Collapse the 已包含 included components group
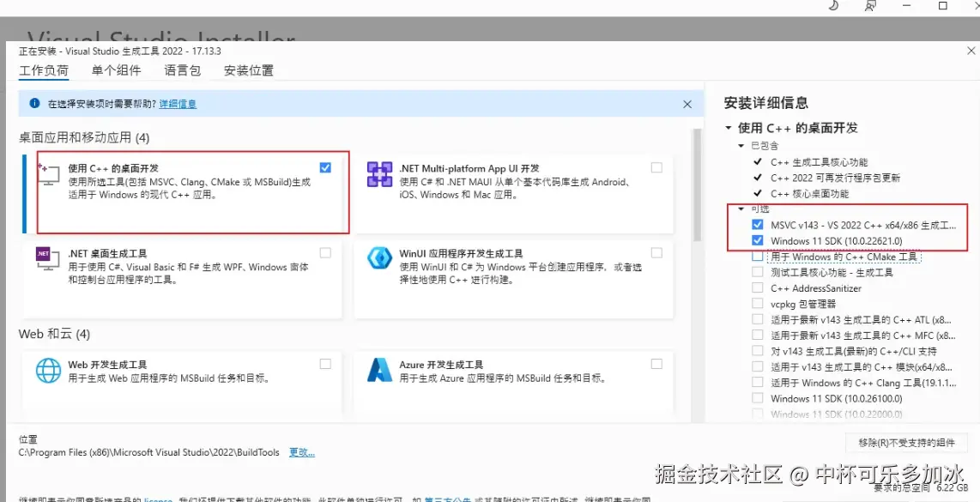Image resolution: width=980 pixels, height=502 pixels. [x=741, y=146]
